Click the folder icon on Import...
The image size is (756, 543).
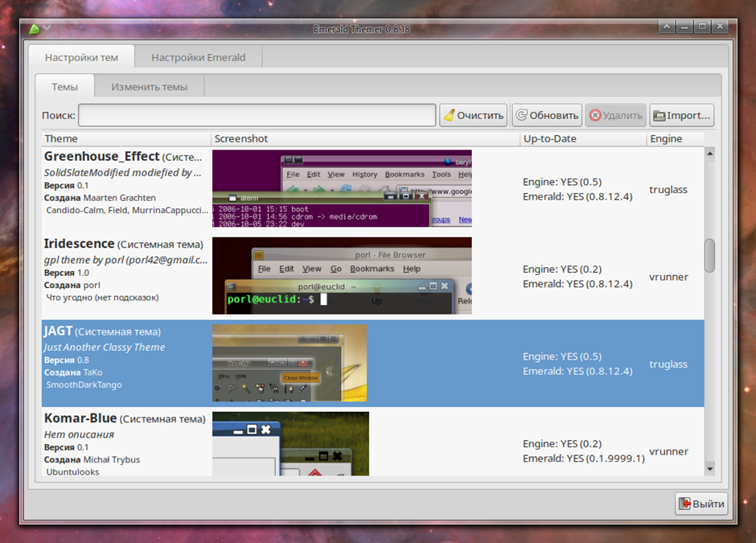659,116
